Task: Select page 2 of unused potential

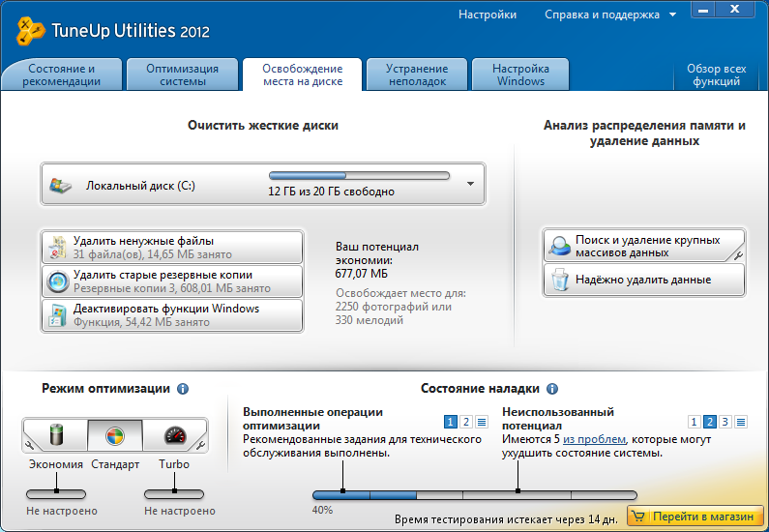Action: [x=710, y=422]
